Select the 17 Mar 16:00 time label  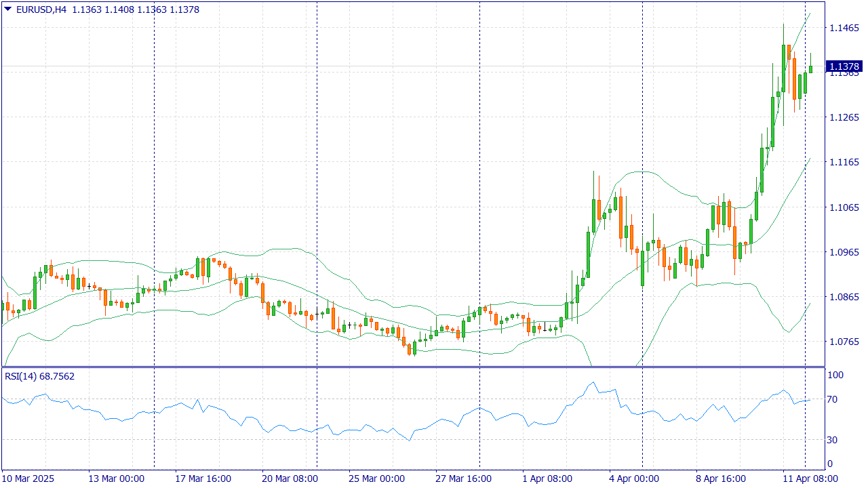coord(203,479)
